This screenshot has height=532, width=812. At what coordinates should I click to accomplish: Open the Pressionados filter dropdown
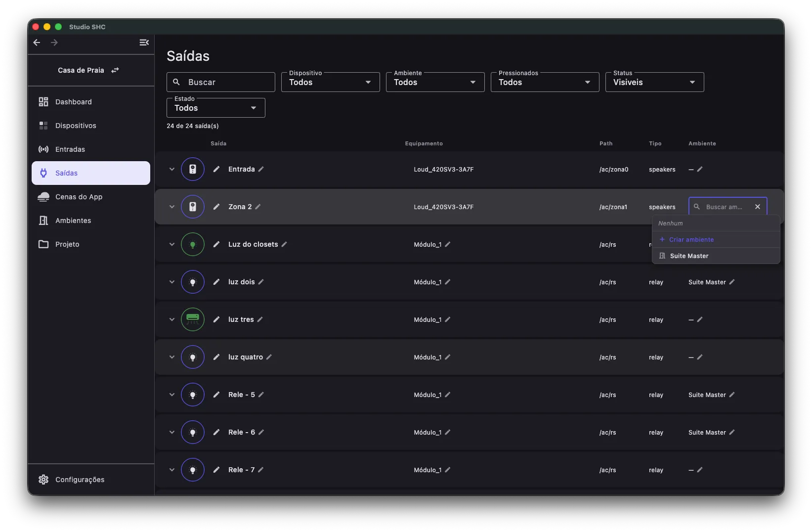(x=545, y=82)
